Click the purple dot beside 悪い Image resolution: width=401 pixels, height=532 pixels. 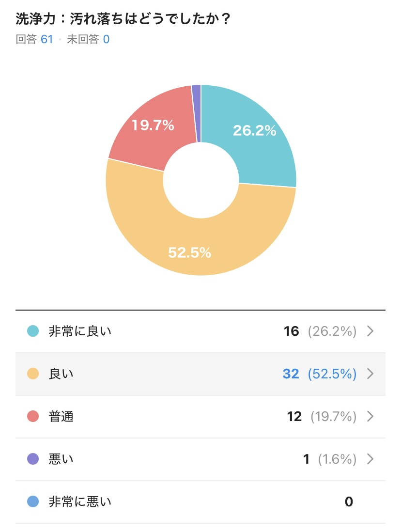[x=33, y=459]
